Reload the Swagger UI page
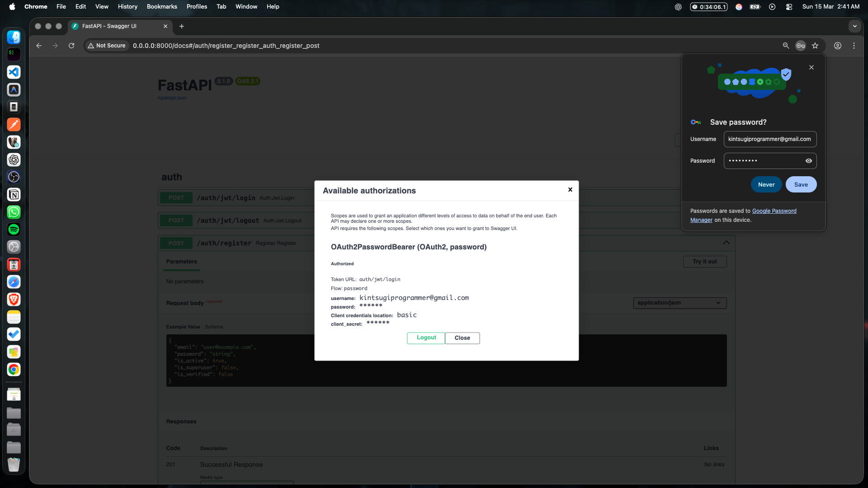This screenshot has width=868, height=488. coord(71,46)
